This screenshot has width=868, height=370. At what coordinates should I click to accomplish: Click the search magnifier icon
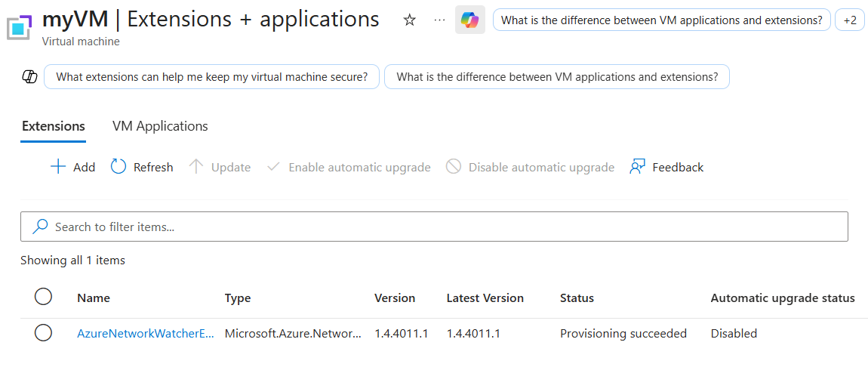pos(41,227)
